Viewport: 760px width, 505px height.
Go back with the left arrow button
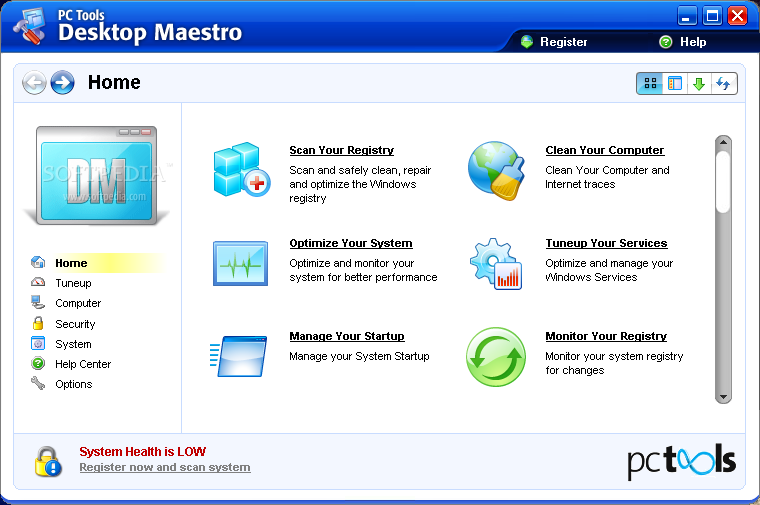34,82
